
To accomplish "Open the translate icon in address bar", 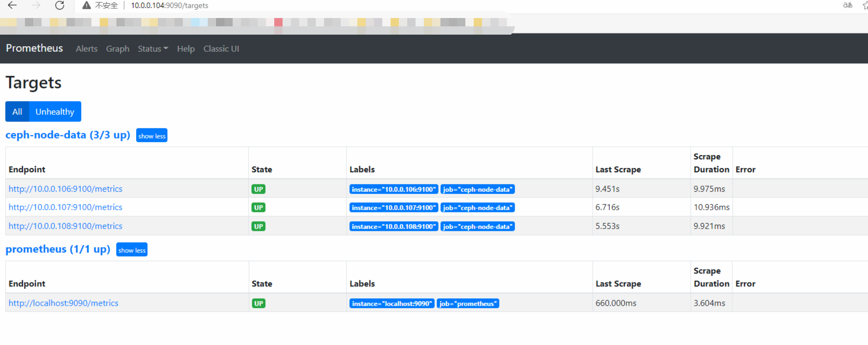I will pyautogui.click(x=848, y=6).
